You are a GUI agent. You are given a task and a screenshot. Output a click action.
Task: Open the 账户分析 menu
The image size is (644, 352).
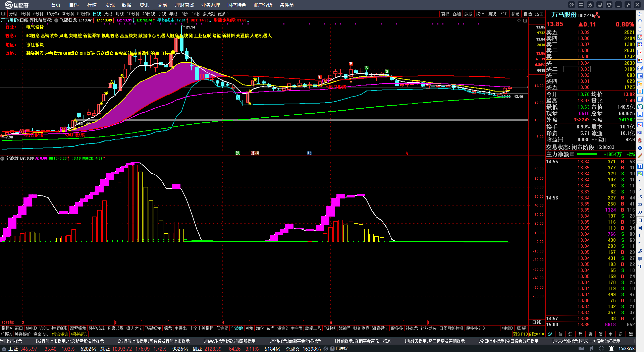(263, 5)
